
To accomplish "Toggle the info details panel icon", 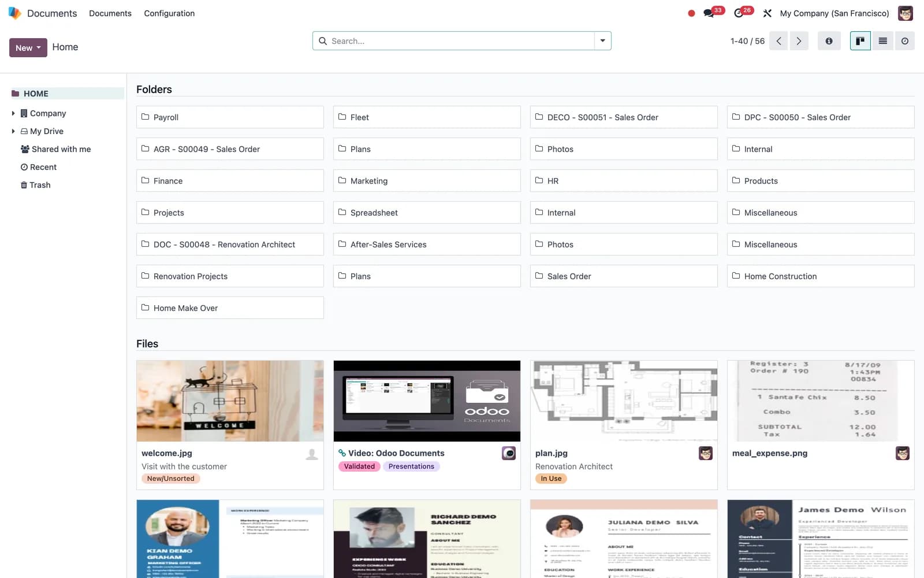I will pos(829,41).
